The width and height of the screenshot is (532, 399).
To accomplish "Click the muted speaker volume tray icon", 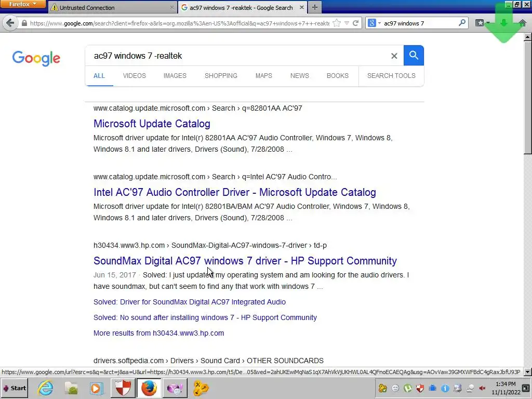I will tap(482, 388).
